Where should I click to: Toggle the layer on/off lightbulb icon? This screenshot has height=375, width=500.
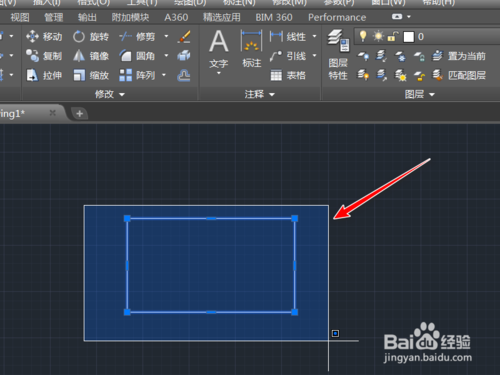(x=363, y=36)
